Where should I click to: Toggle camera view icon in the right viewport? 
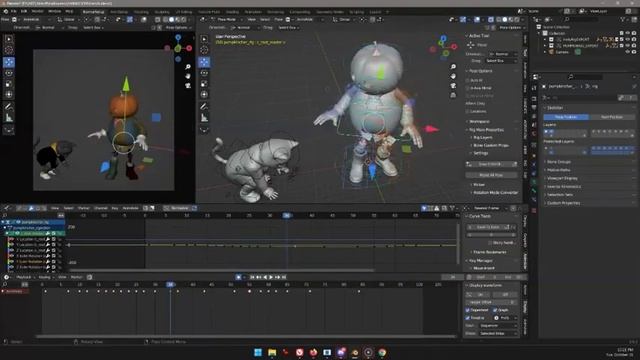453,86
